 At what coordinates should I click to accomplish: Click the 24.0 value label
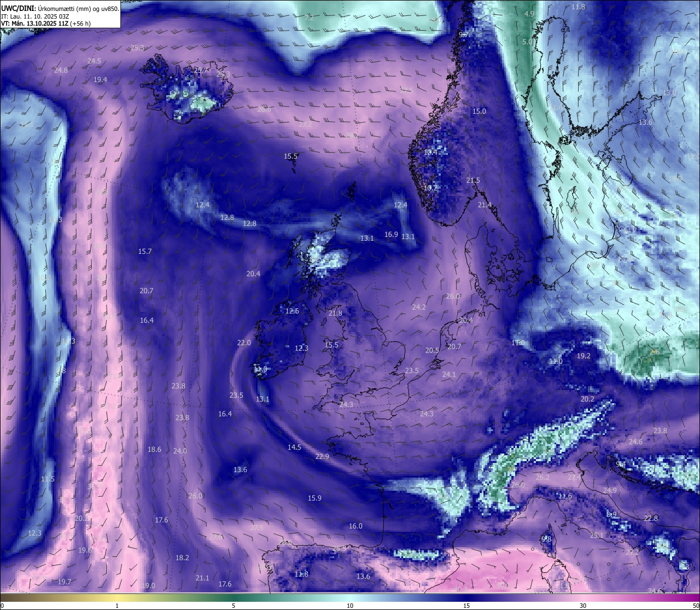(180, 451)
